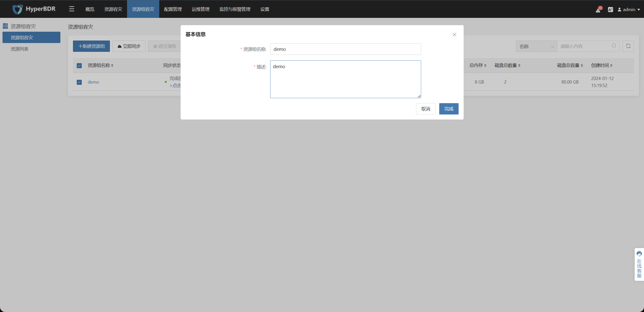
Task: Click the refresh icon beside search
Action: 628,46
